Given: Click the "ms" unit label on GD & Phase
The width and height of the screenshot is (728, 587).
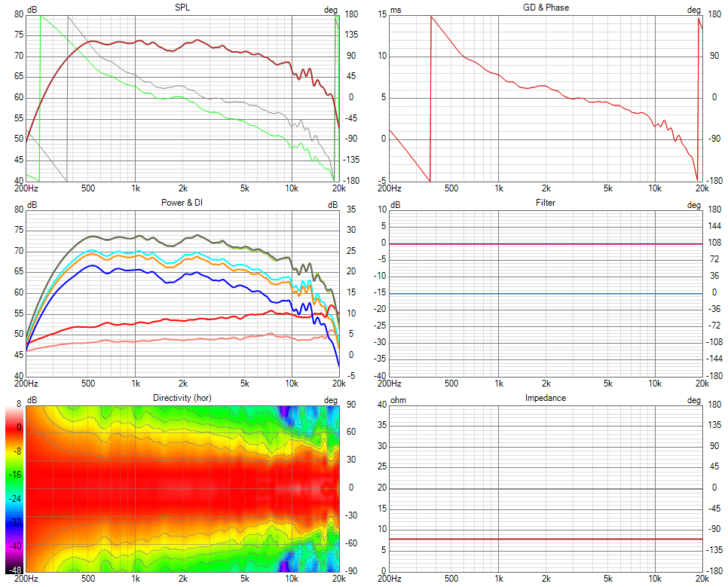Looking at the screenshot, I should tap(396, 10).
